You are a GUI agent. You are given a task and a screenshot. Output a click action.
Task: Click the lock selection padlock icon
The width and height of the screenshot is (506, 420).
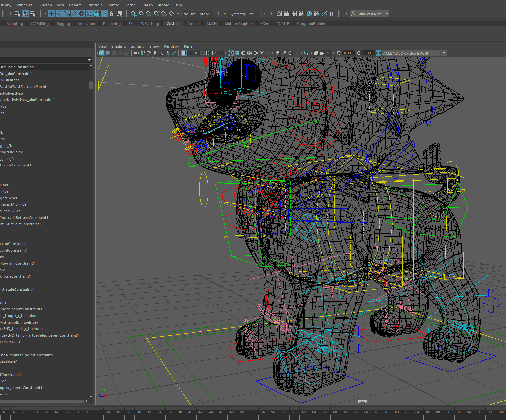pos(112,14)
